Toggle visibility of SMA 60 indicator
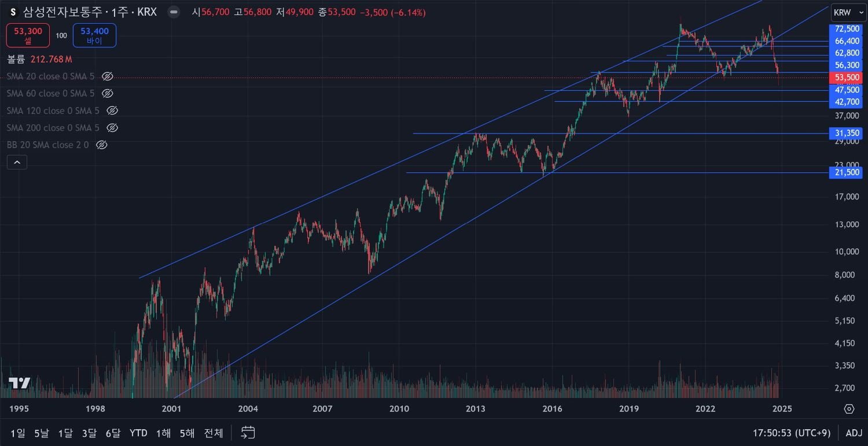This screenshot has height=446, width=868. 107,93
